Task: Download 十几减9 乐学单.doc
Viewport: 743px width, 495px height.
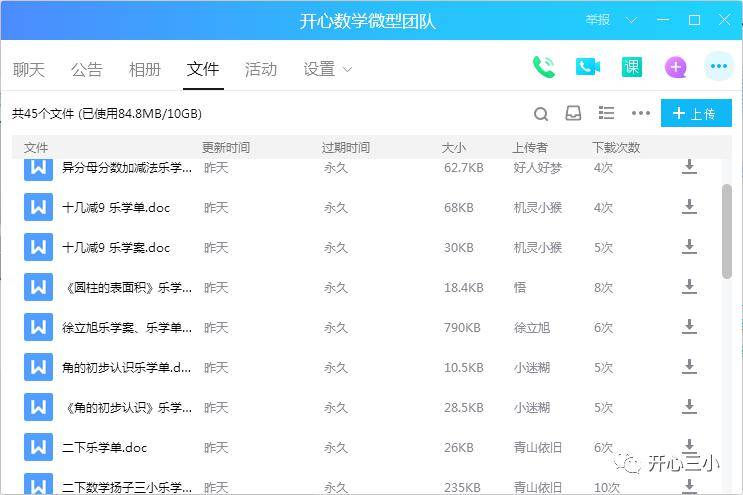Action: [x=689, y=207]
